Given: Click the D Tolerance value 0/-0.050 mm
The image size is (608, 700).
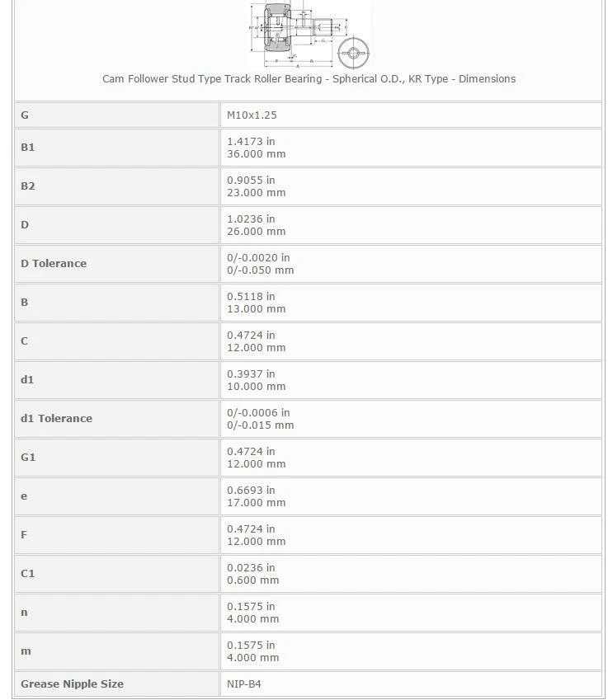Looking at the screenshot, I should coord(261,270).
